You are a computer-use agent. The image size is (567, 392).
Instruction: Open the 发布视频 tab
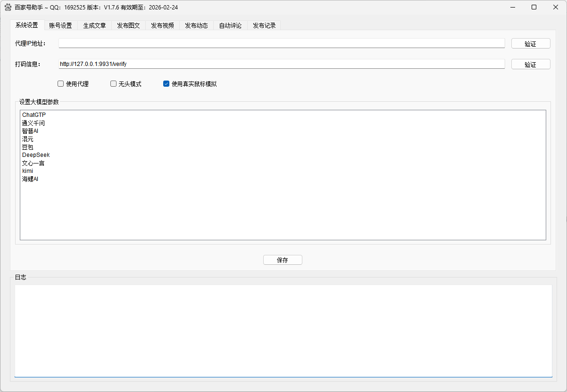[x=162, y=25]
